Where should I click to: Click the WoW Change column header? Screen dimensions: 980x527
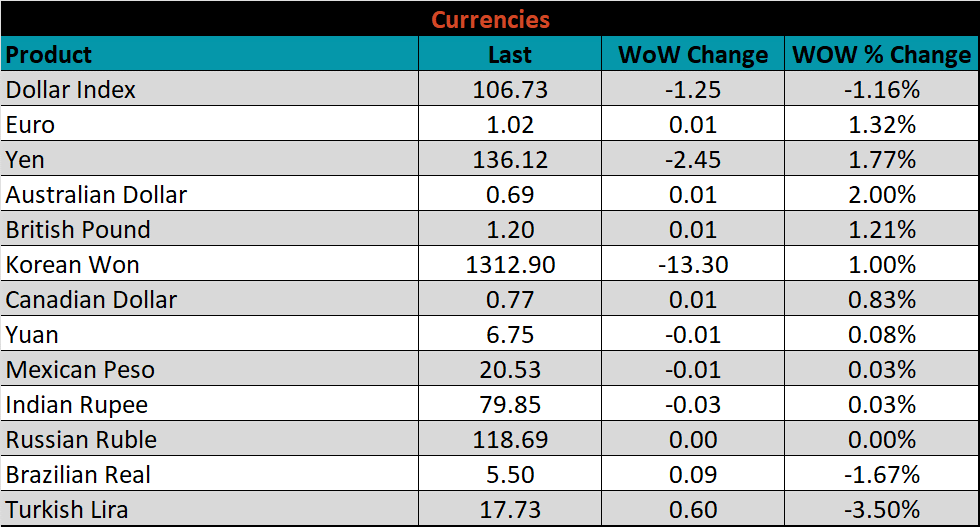point(692,55)
